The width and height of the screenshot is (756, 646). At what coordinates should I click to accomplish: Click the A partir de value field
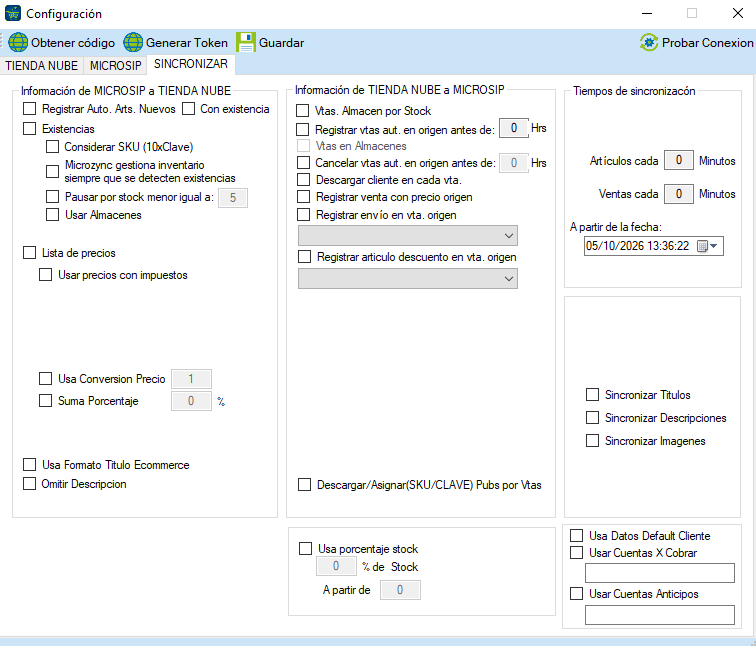(x=400, y=590)
